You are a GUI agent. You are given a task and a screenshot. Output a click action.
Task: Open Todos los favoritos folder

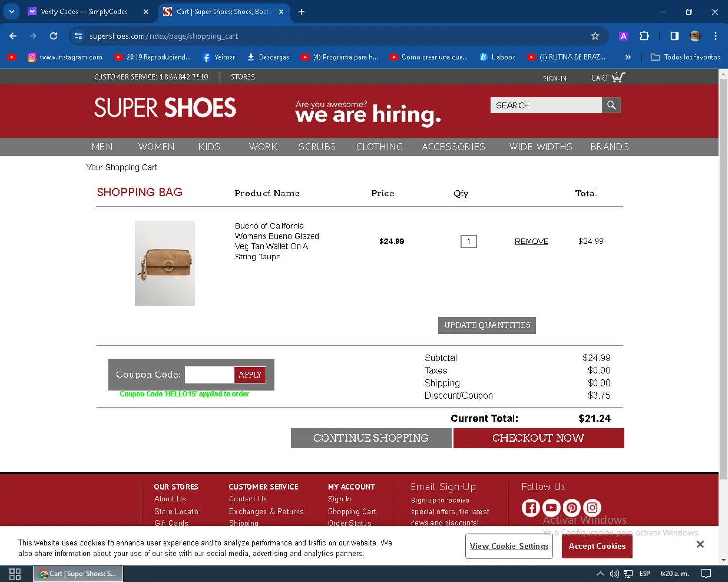(x=685, y=57)
